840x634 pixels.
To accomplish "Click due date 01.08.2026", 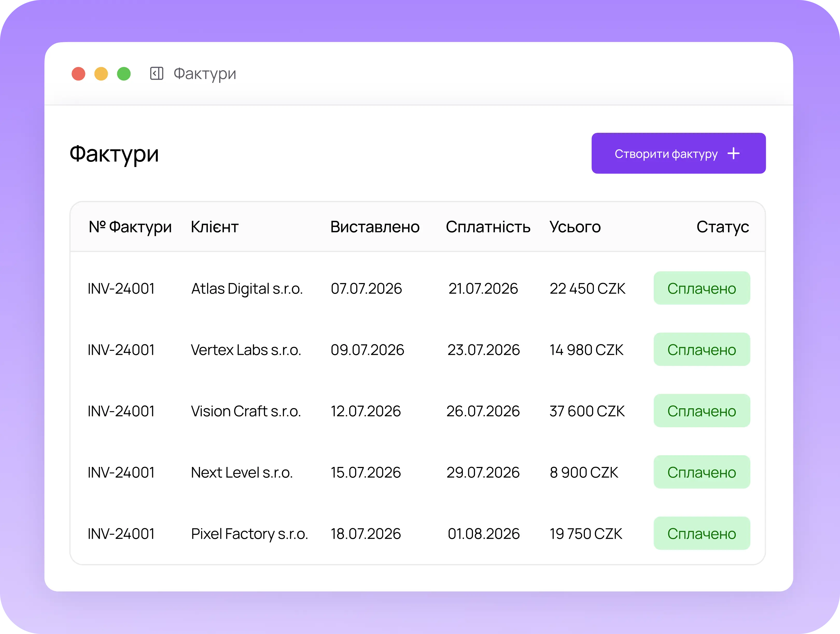I will coord(484,534).
